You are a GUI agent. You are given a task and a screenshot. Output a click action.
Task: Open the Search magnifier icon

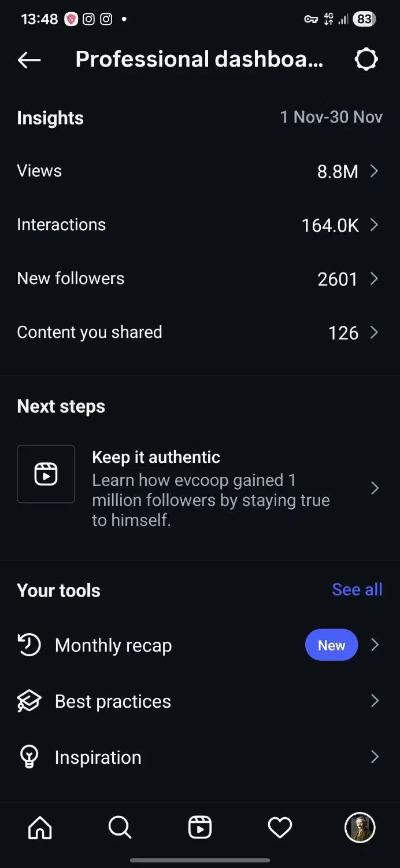tap(120, 827)
